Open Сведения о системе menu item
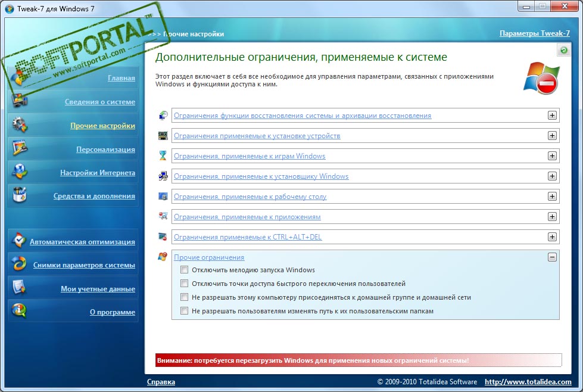This screenshot has width=583, height=392. click(x=99, y=101)
